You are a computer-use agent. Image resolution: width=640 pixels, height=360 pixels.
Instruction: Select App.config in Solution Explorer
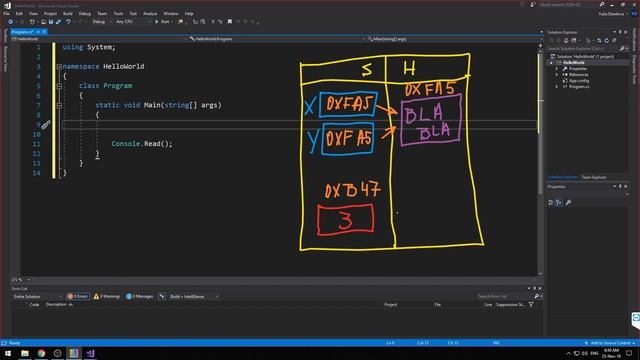click(x=576, y=81)
